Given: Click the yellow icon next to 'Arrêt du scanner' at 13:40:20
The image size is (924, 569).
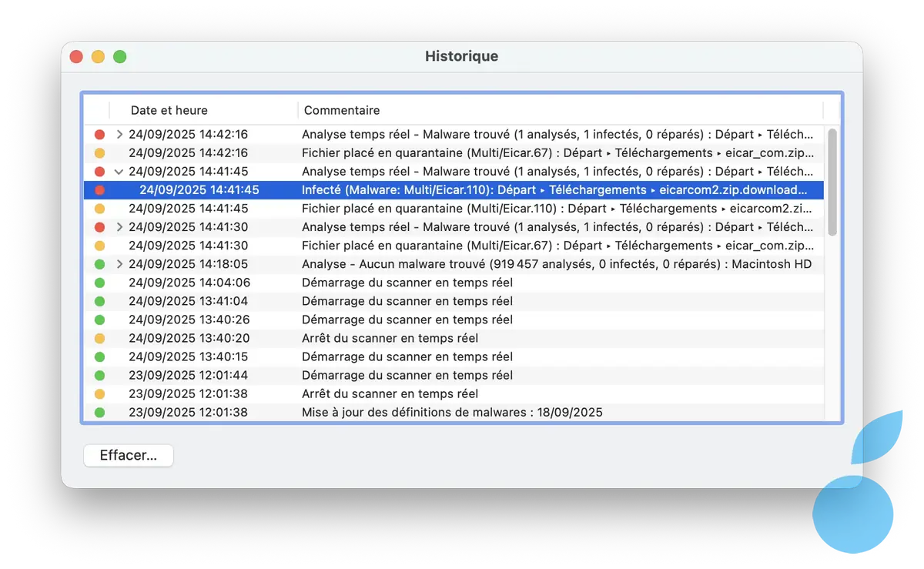Looking at the screenshot, I should click(99, 338).
